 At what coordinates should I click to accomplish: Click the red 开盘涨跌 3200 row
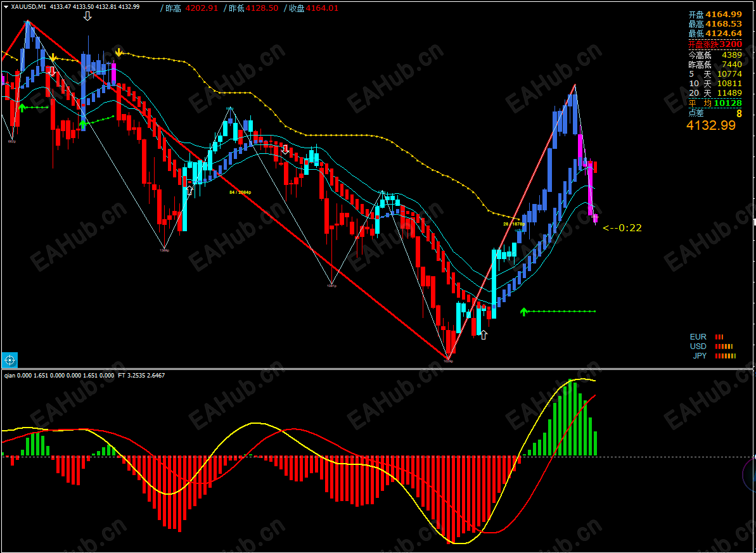tap(715, 44)
